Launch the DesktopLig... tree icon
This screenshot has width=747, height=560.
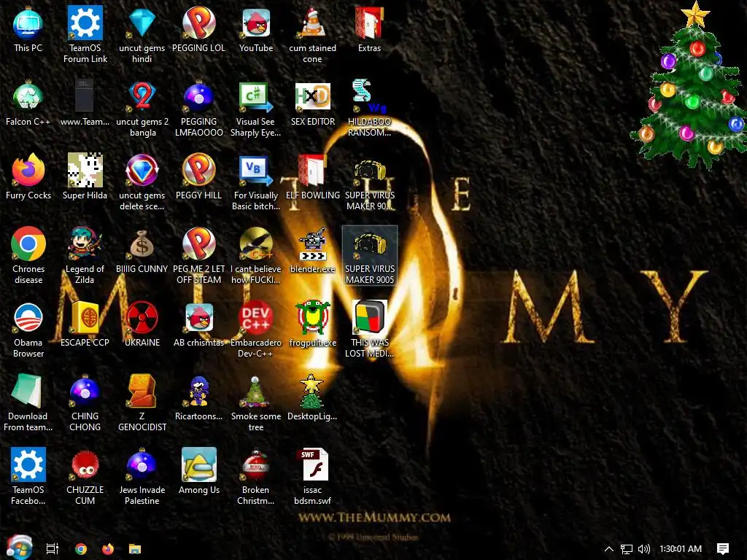[x=312, y=397]
